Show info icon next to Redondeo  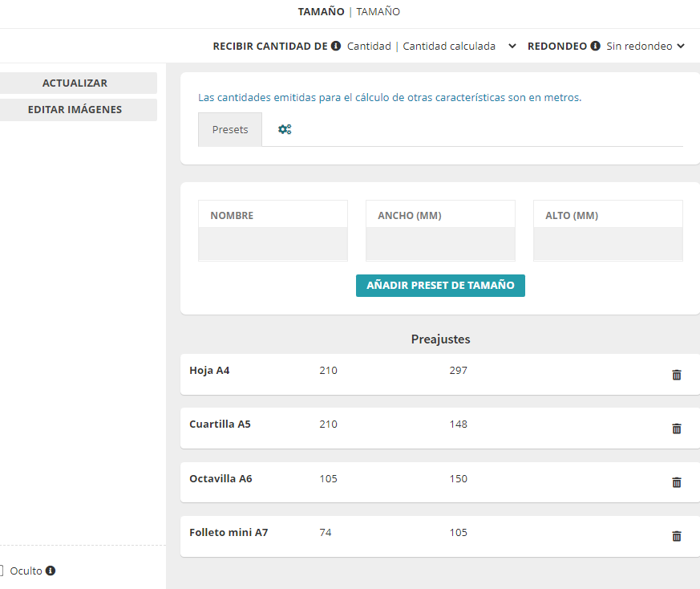pos(595,46)
